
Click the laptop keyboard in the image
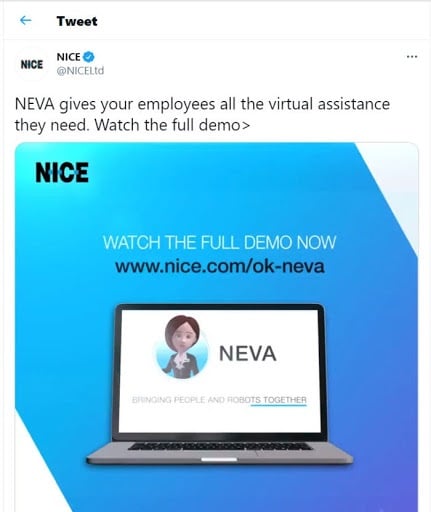pos(220,446)
